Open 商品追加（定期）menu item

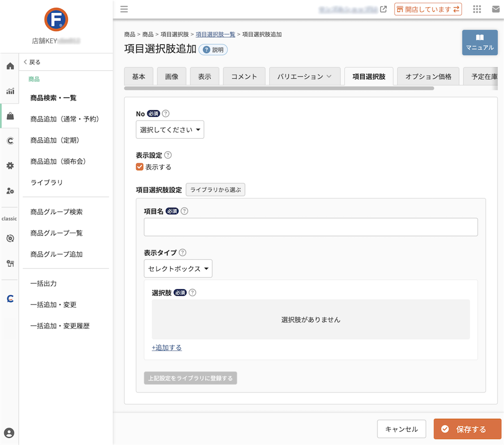(x=55, y=140)
